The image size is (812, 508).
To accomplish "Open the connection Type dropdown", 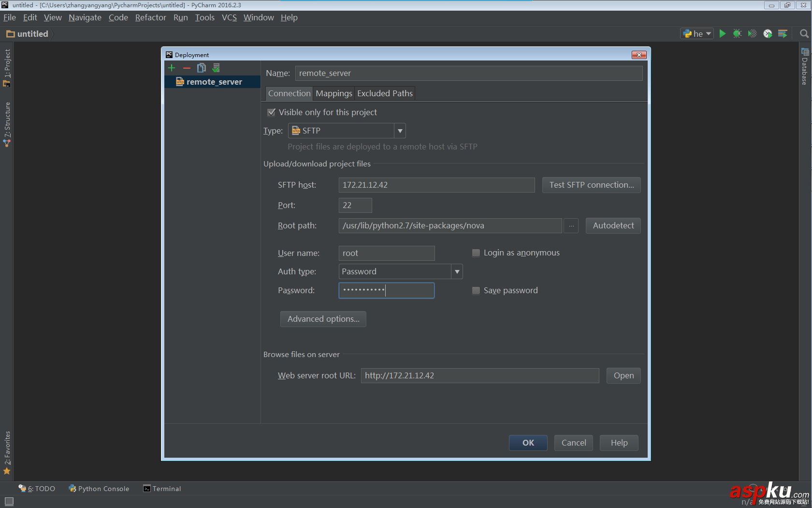I will (400, 130).
